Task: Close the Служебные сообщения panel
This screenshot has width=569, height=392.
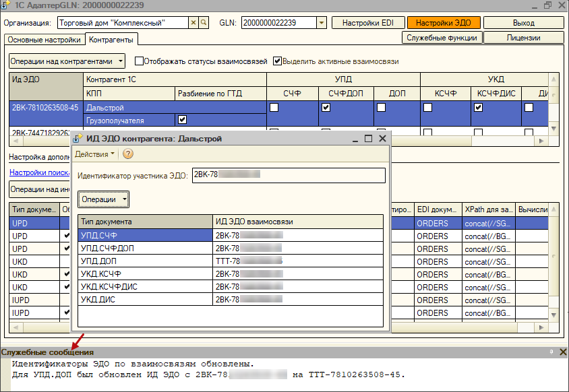Action: pyautogui.click(x=563, y=352)
